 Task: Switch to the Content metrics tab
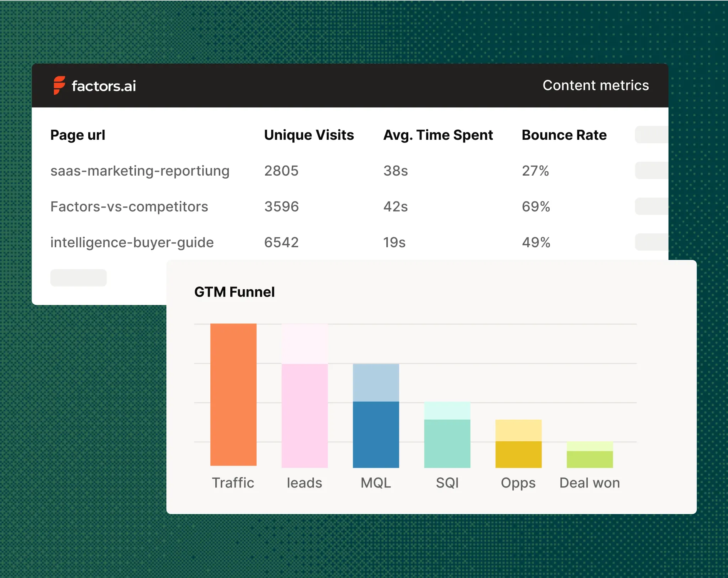(x=595, y=85)
